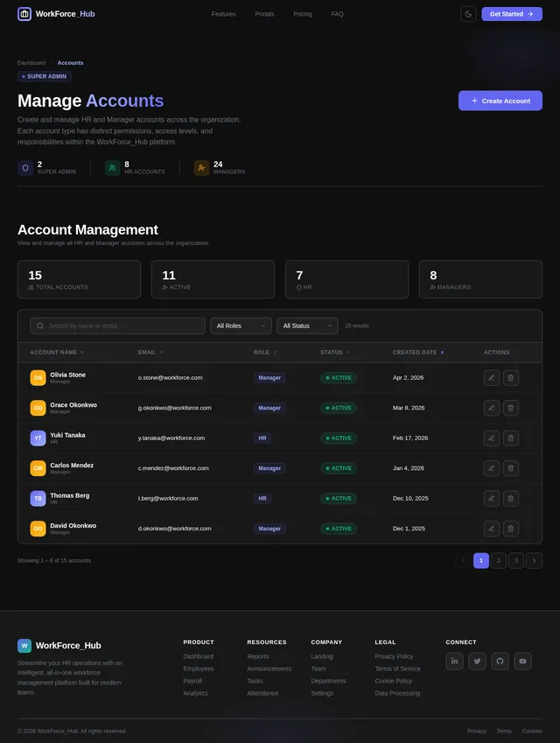The image size is (560, 743).
Task: Open the LinkedIn social link
Action: click(454, 661)
